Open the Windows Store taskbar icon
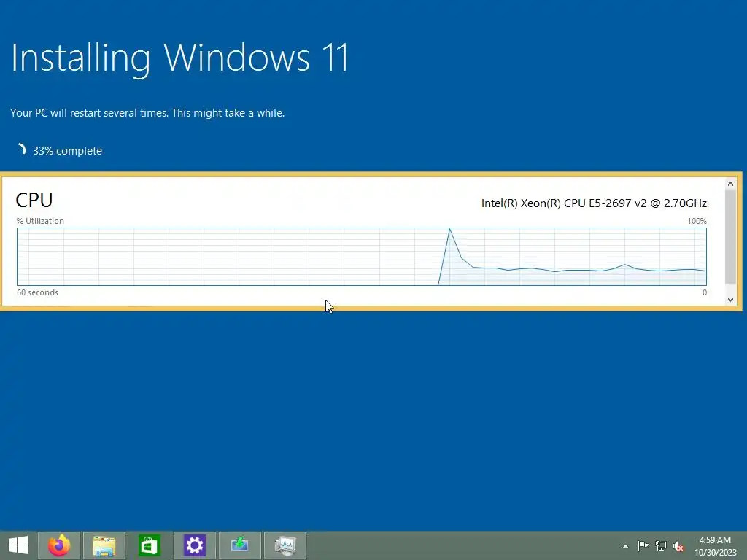Viewport: 747px width, 560px height. tap(149, 545)
